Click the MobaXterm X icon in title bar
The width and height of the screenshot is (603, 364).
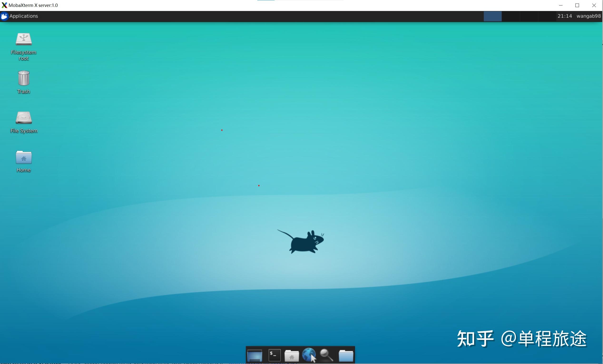[x=4, y=5]
